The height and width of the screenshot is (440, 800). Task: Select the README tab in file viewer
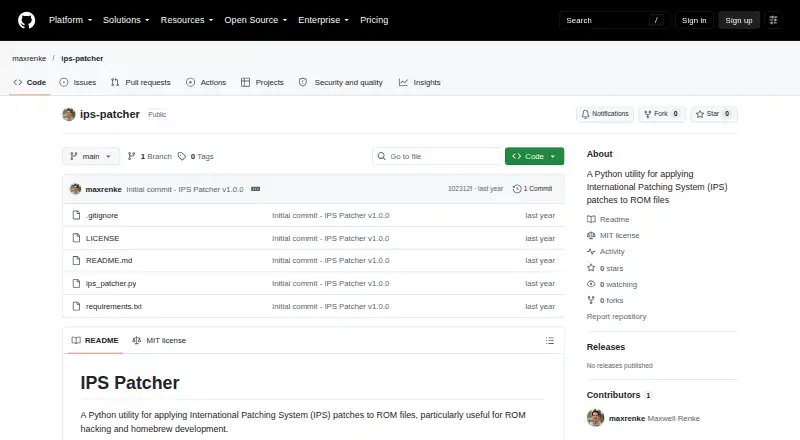(95, 340)
